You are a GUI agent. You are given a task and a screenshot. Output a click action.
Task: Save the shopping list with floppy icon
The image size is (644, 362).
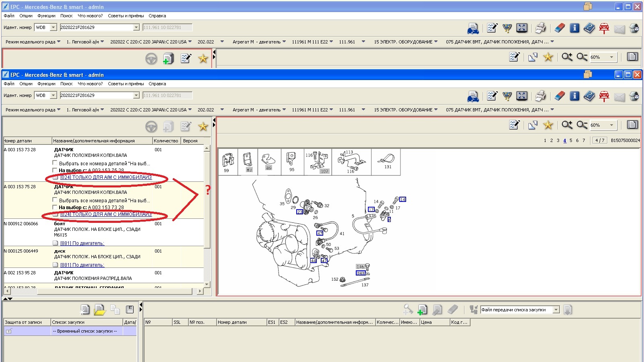tap(130, 309)
